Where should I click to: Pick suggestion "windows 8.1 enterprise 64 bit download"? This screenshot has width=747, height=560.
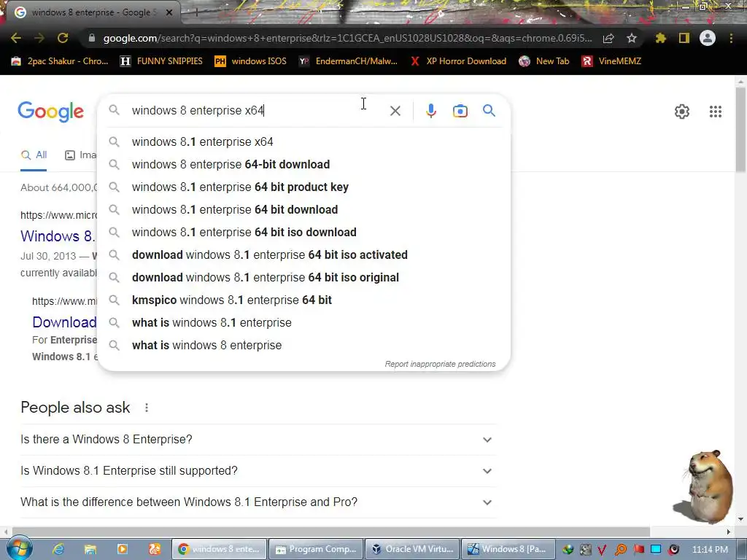303,209
